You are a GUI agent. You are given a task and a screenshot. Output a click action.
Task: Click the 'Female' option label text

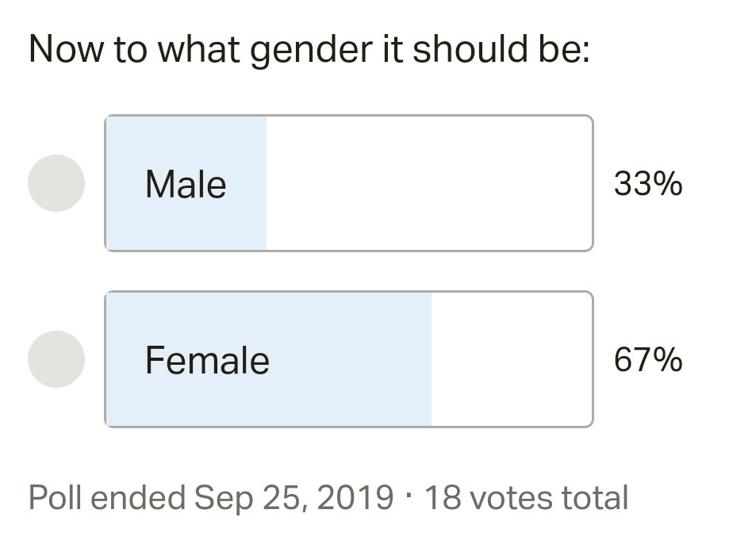207,361
